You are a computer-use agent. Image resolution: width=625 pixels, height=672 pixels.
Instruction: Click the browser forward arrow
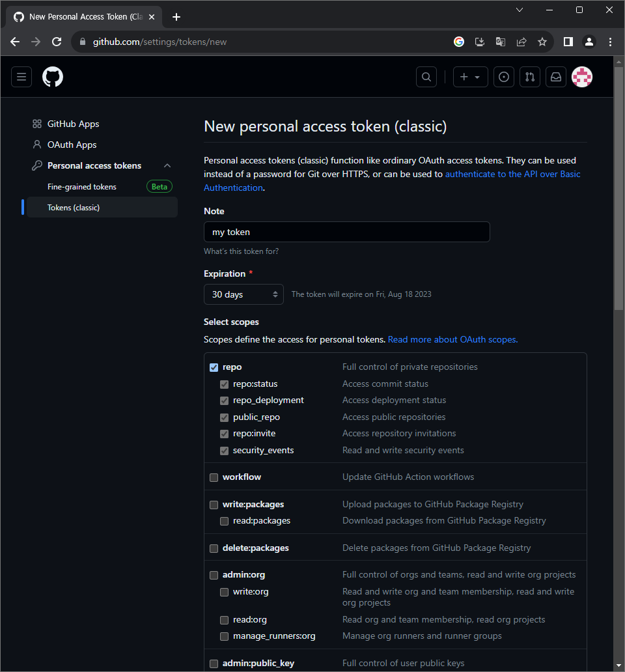point(36,42)
